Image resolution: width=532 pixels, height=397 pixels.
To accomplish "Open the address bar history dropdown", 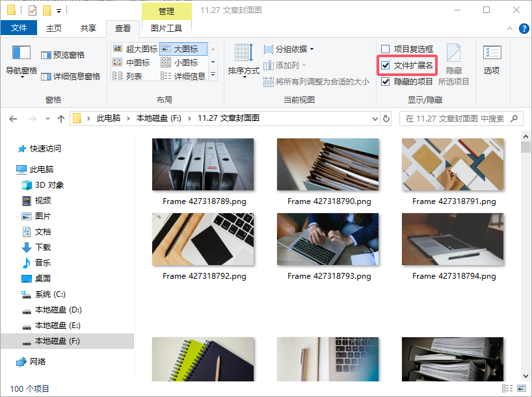I will [375, 118].
